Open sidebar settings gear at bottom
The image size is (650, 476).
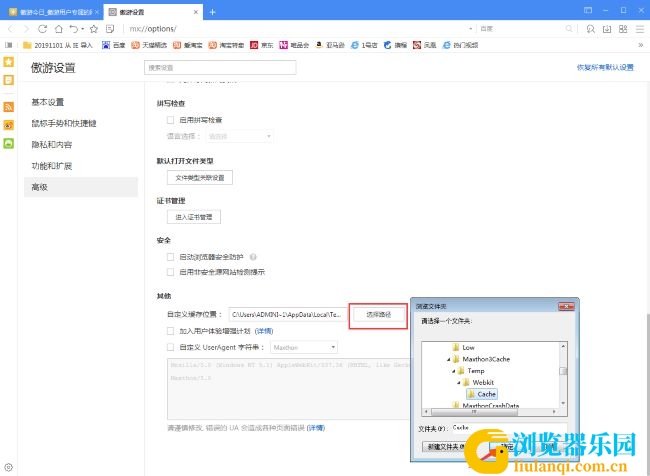[8, 467]
